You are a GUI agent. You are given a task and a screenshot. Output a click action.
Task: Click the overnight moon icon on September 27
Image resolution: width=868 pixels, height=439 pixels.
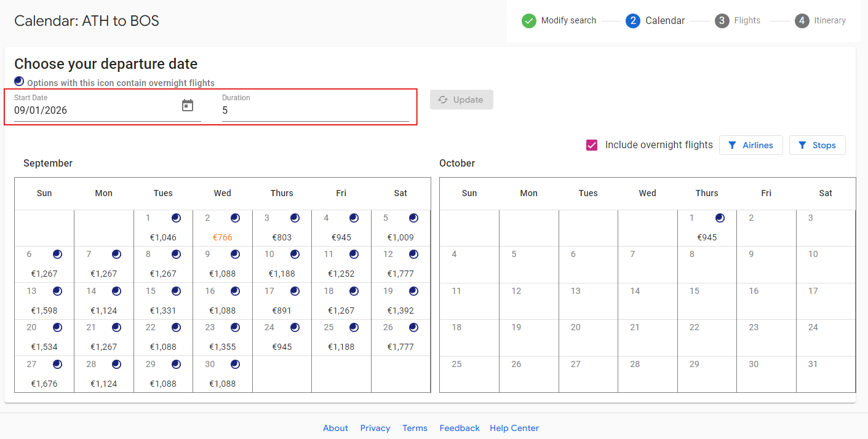click(x=57, y=364)
